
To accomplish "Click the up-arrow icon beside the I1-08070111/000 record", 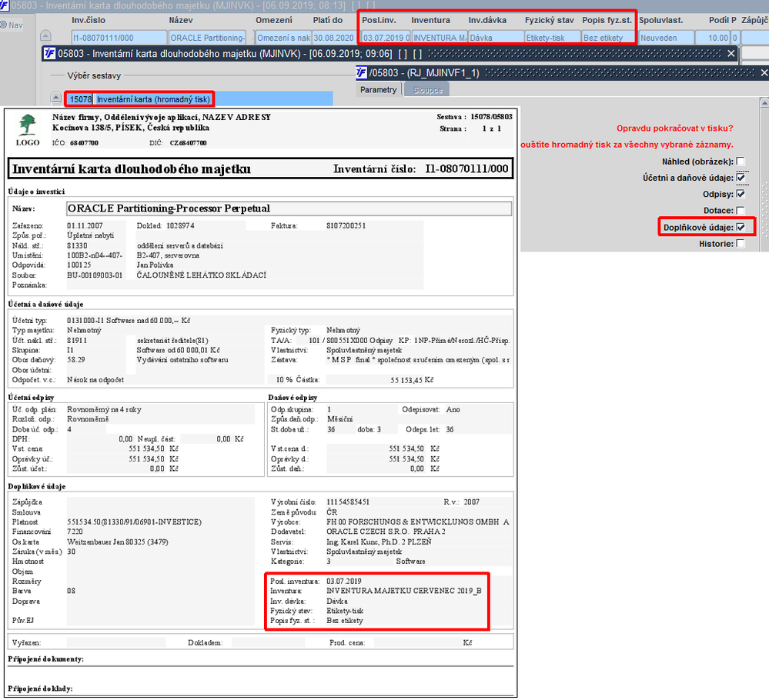I will [x=45, y=36].
